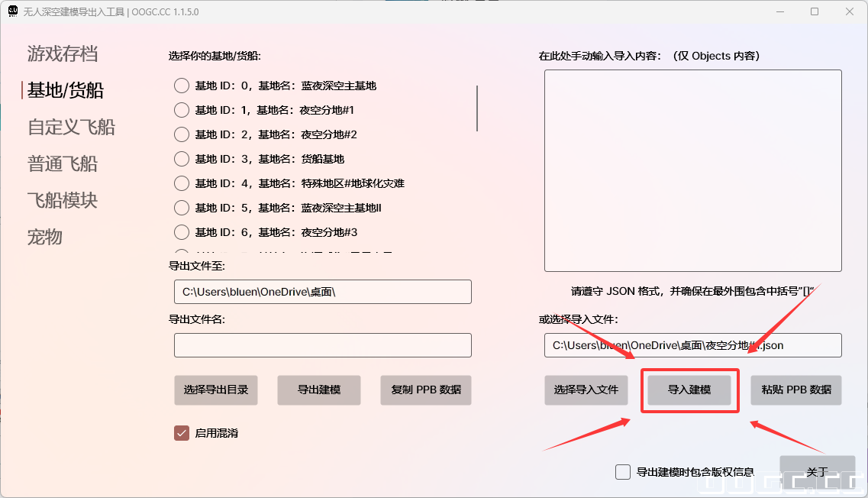Click the 粘贴 PPB 数据 button
Image resolution: width=868 pixels, height=498 pixels.
point(795,390)
